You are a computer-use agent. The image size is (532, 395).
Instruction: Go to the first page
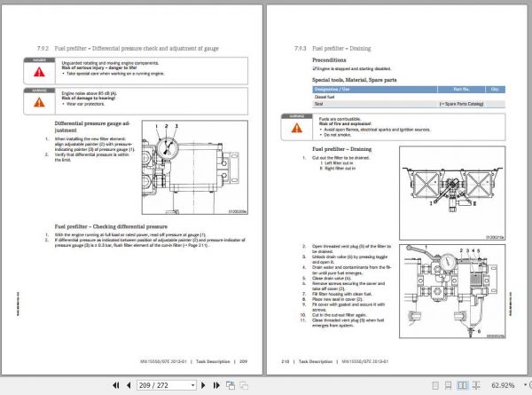tap(115, 385)
